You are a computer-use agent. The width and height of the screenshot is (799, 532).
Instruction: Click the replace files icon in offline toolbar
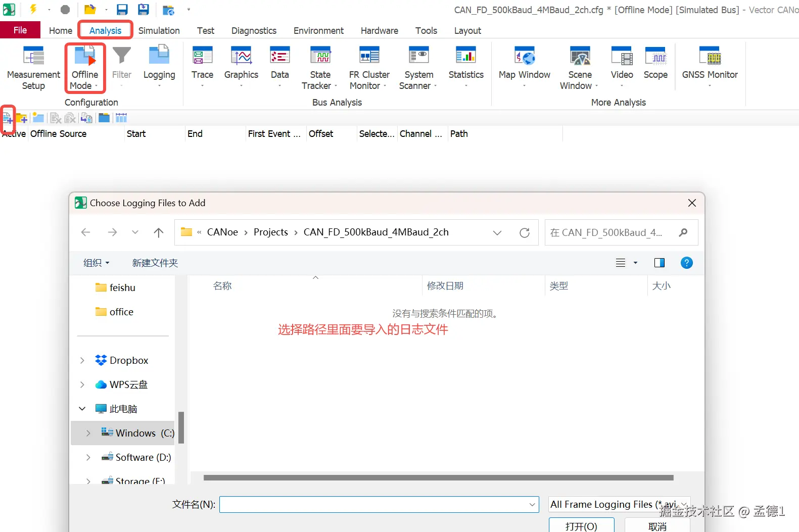pyautogui.click(x=86, y=118)
